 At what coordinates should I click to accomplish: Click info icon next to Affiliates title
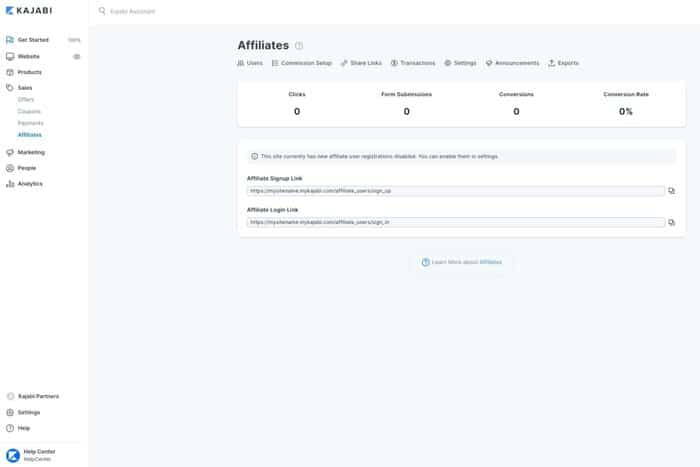click(299, 46)
